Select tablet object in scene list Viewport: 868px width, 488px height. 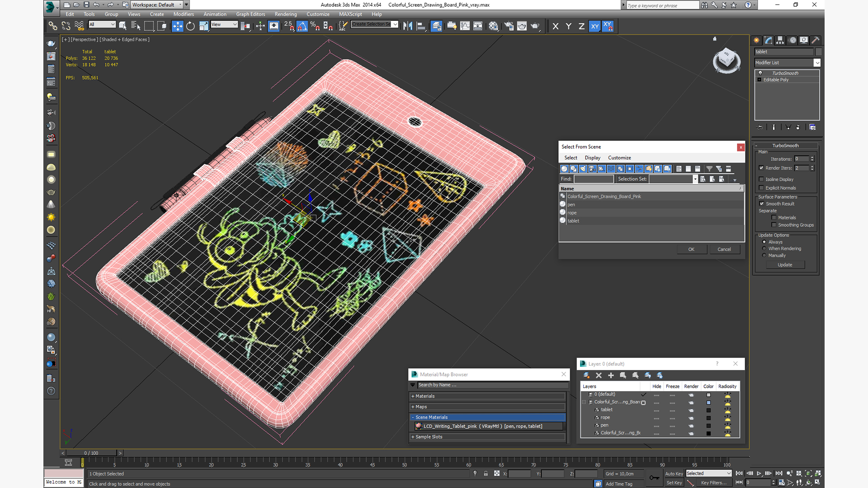click(573, 221)
